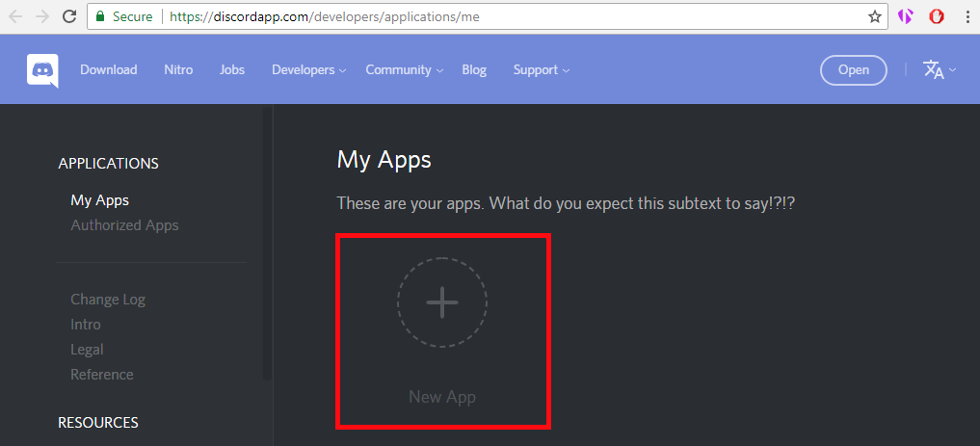This screenshot has width=980, height=446.
Task: Expand the Community dropdown menu
Action: point(405,70)
